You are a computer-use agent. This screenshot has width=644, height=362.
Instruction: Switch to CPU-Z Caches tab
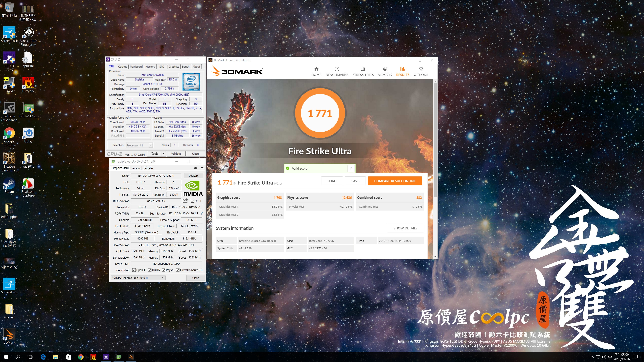(122, 67)
